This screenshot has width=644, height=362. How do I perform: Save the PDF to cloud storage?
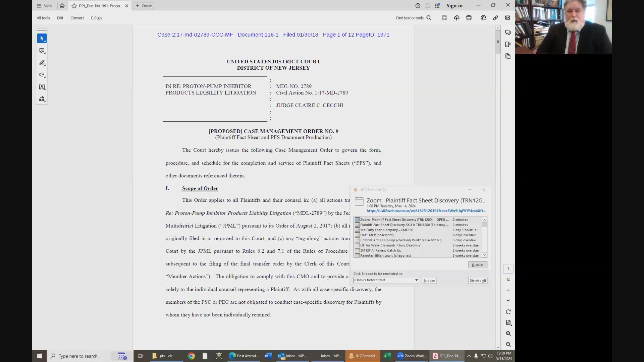tap(457, 18)
